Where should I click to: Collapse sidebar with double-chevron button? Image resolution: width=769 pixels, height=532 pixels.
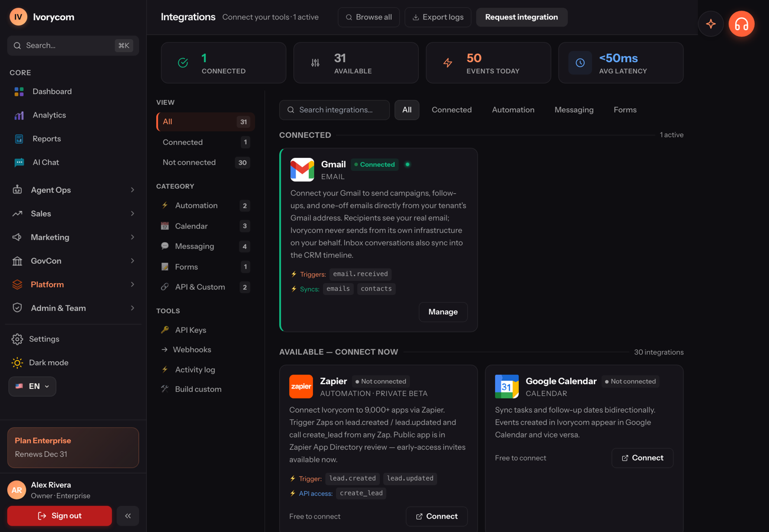pos(128,516)
